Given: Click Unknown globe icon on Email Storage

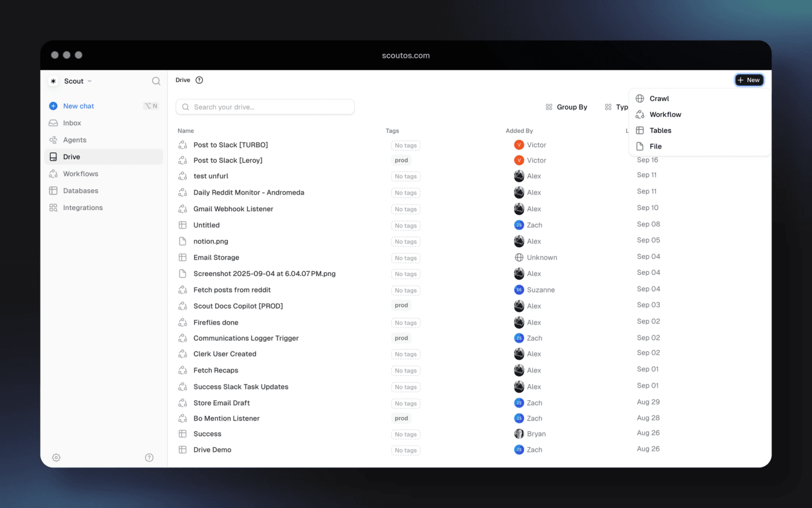Looking at the screenshot, I should [x=519, y=257].
